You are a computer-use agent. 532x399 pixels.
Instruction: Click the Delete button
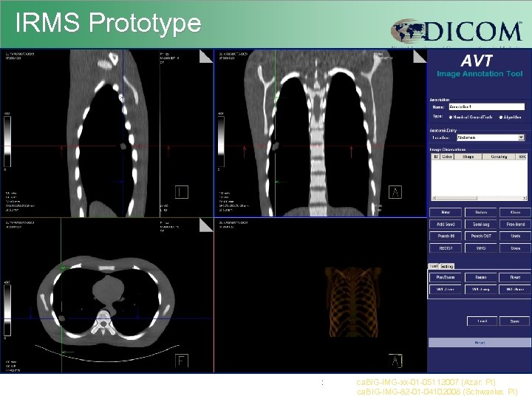point(481,212)
